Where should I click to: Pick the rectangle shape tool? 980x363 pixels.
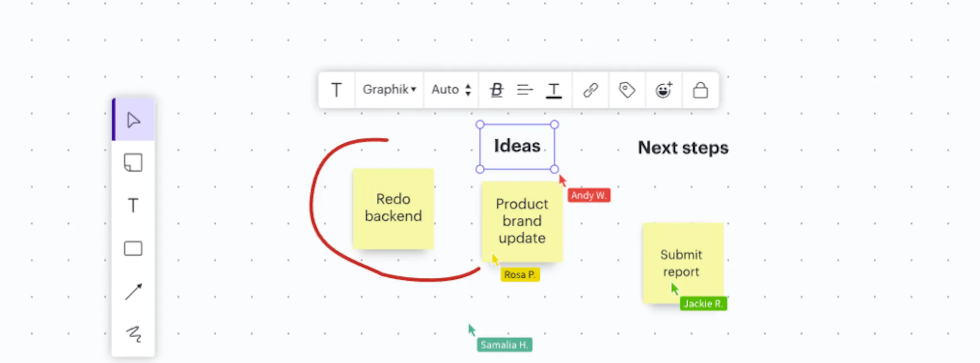[134, 249]
